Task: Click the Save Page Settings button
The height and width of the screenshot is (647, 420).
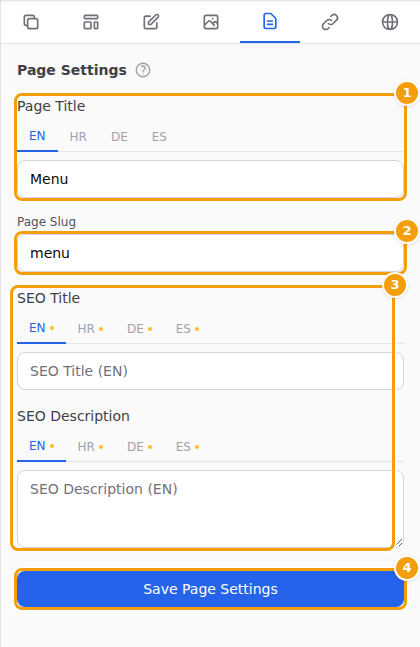Action: [x=210, y=589]
